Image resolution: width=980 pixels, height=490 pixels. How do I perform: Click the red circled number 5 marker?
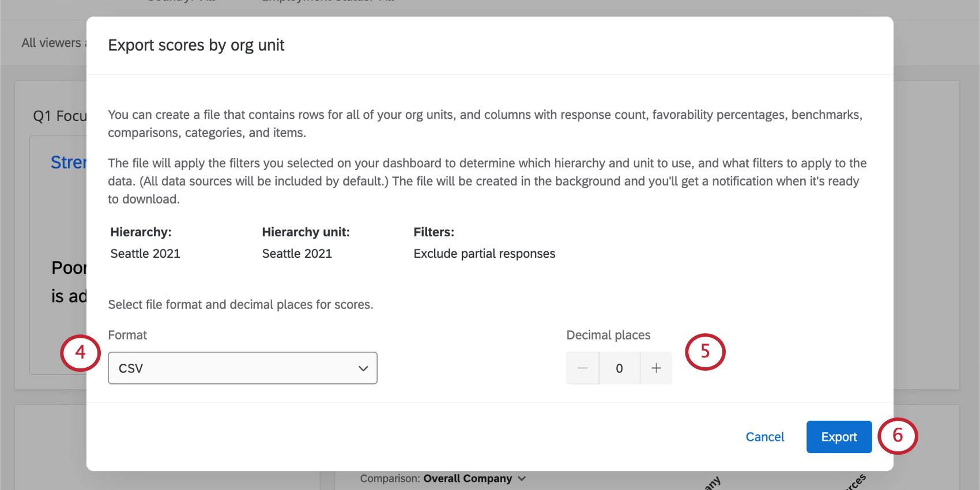click(705, 352)
